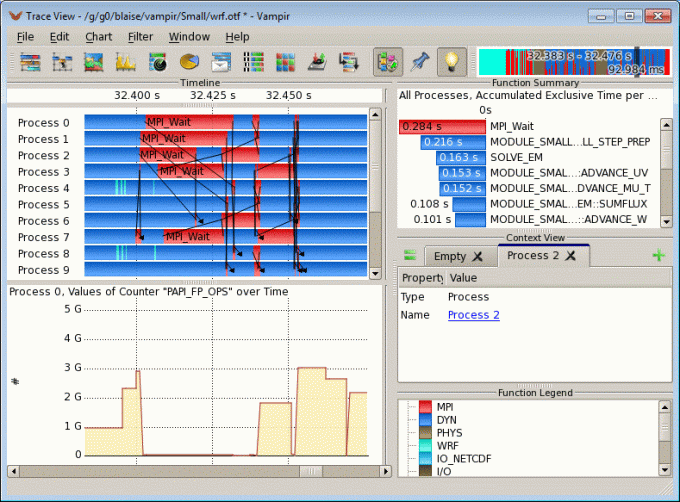Select the Process 9 timeline row label
This screenshot has height=502, width=680.
point(43,270)
